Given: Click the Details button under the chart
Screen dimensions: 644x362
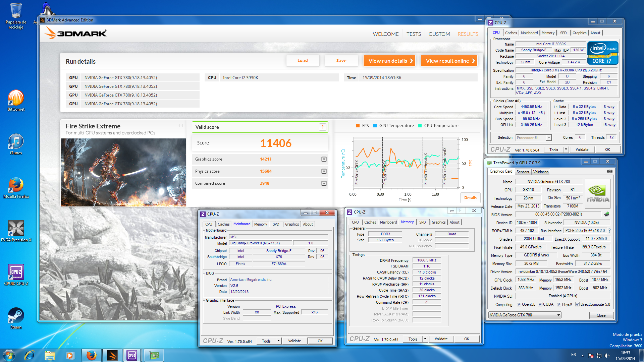Looking at the screenshot, I should [470, 198].
